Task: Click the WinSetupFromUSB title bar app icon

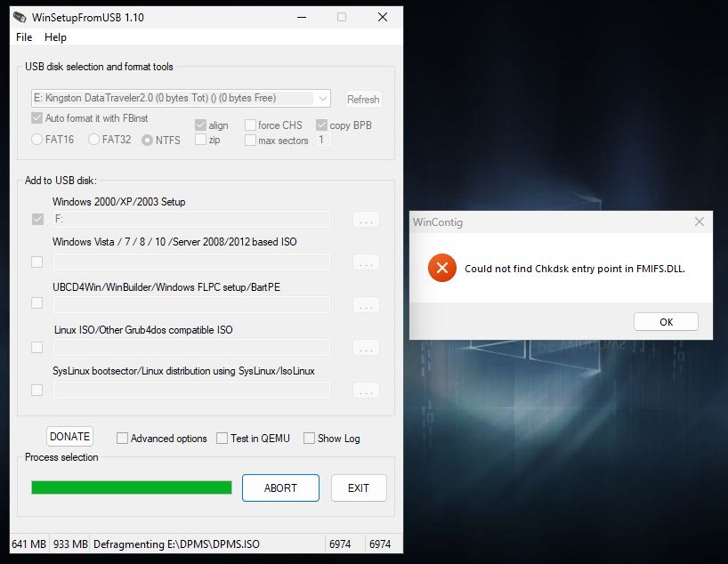Action: [20, 17]
